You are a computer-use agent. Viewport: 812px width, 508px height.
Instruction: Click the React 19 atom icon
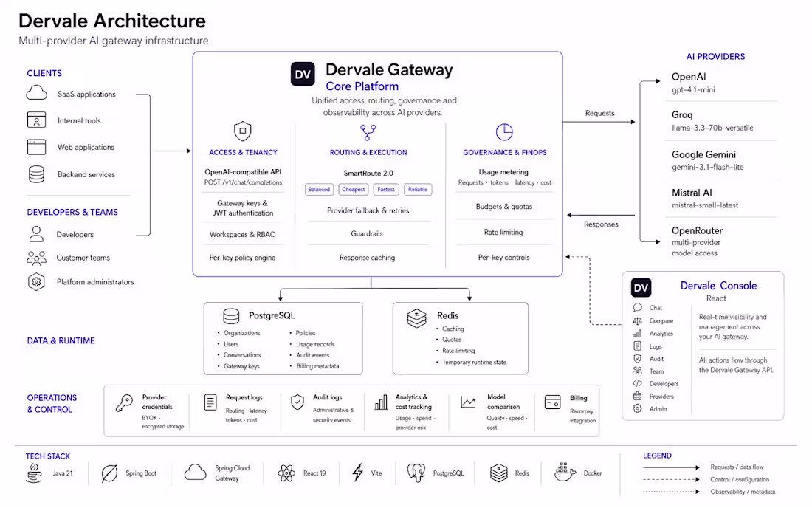286,473
